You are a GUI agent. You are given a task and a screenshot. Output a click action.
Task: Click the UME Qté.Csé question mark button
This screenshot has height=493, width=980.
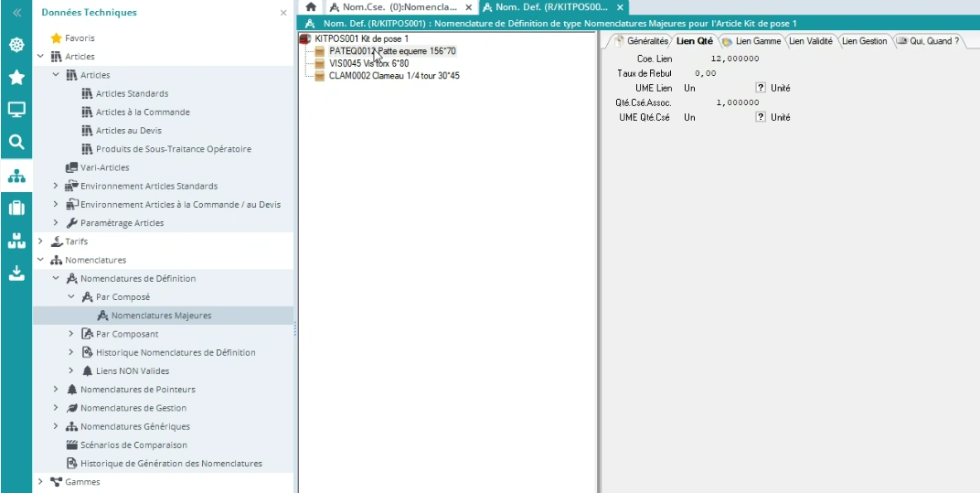(761, 117)
